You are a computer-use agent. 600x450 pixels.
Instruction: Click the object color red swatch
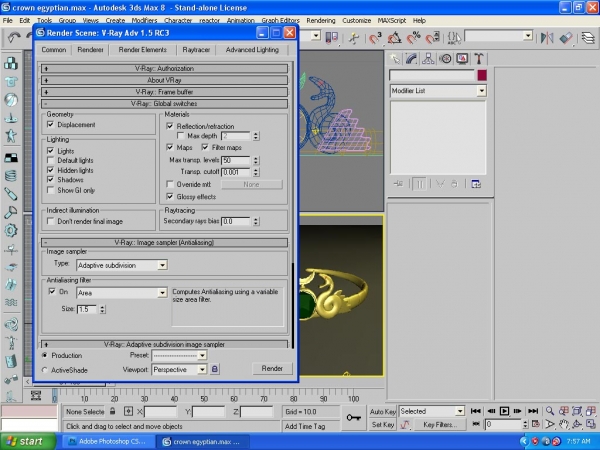[x=482, y=75]
